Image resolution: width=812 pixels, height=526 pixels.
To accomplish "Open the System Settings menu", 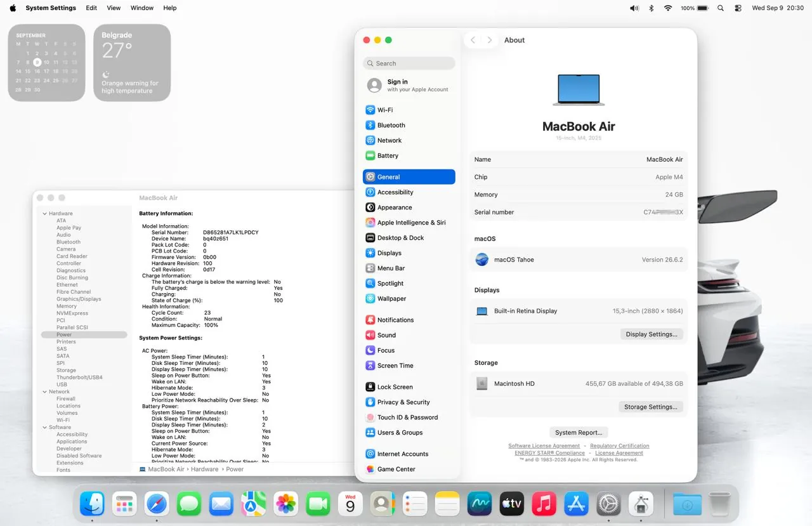I will coord(51,8).
